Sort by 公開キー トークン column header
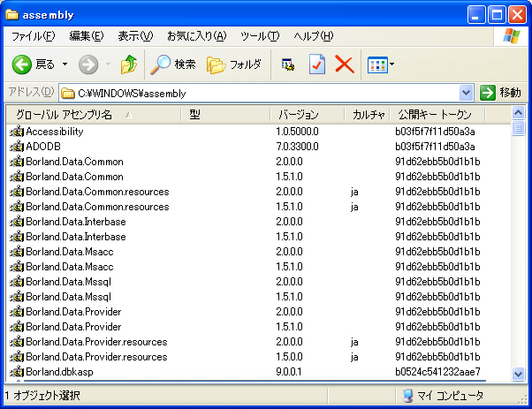 [x=437, y=115]
